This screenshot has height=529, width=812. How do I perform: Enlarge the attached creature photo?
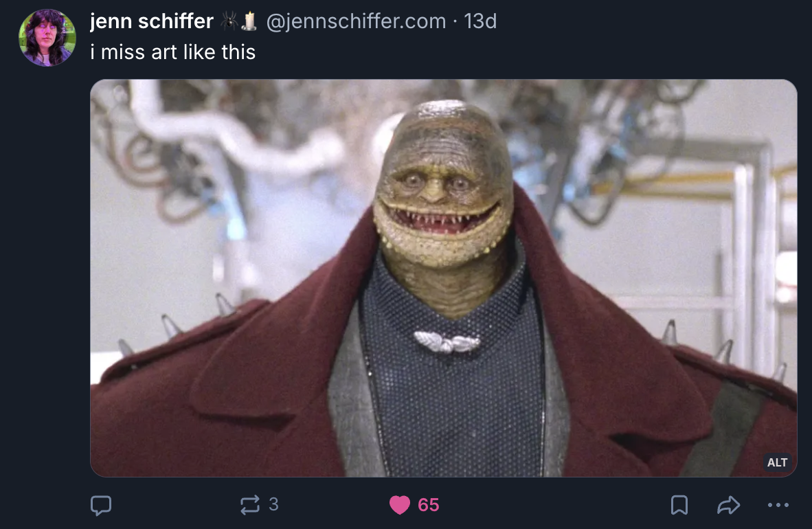tap(444, 278)
